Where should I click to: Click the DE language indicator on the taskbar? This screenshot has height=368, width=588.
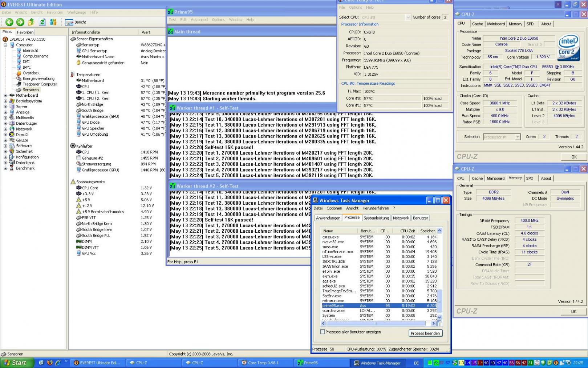click(416, 363)
